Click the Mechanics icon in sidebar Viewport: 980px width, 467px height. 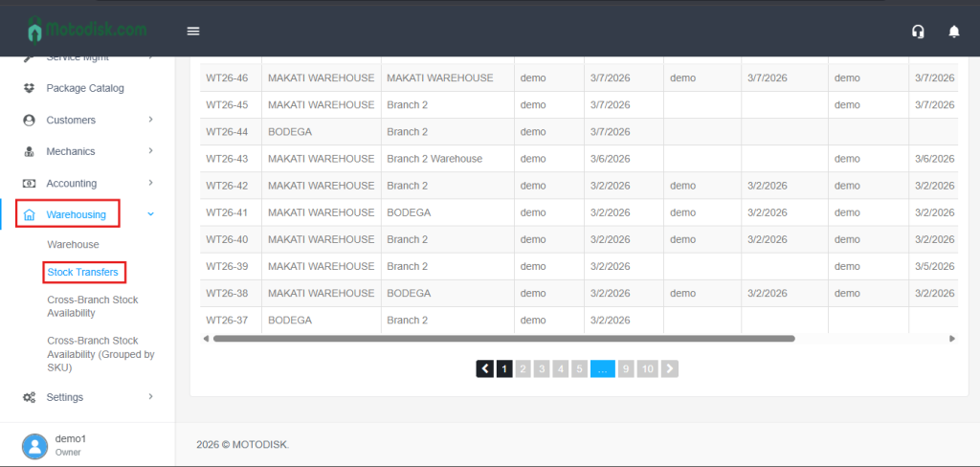(29, 151)
